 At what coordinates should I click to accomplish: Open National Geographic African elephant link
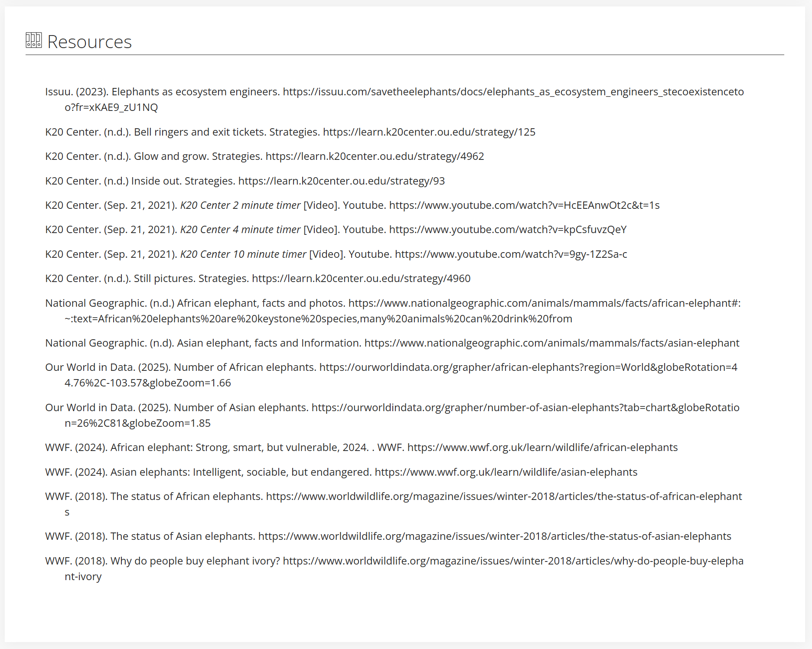544,303
